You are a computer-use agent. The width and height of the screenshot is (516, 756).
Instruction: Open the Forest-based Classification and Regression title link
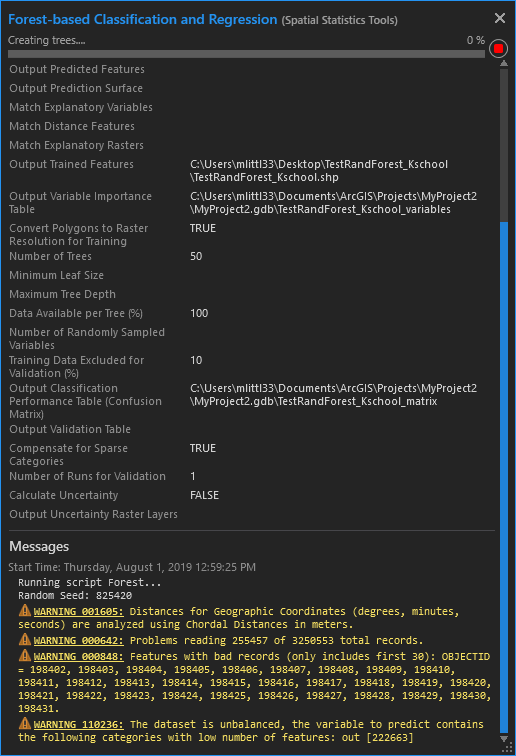click(x=142, y=19)
